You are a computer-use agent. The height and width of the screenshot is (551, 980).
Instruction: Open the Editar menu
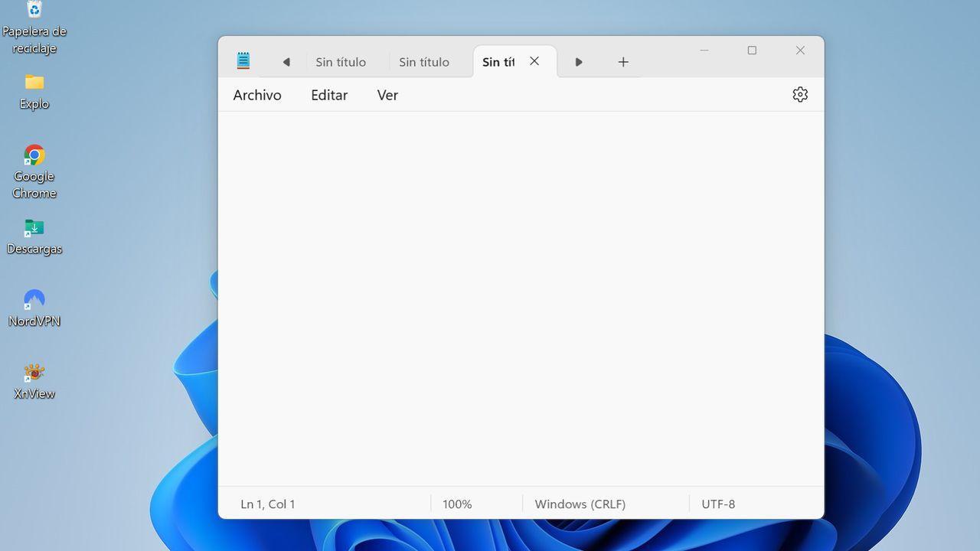tap(328, 95)
